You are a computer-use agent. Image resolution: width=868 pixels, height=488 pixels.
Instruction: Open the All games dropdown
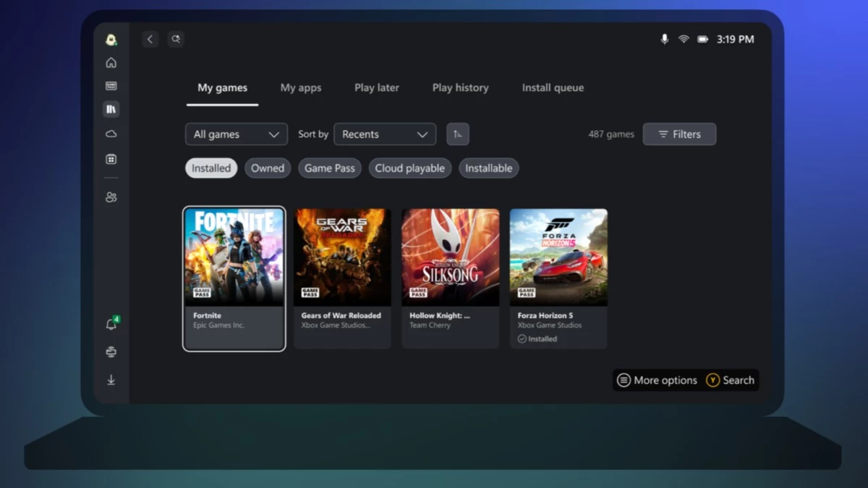(x=236, y=134)
